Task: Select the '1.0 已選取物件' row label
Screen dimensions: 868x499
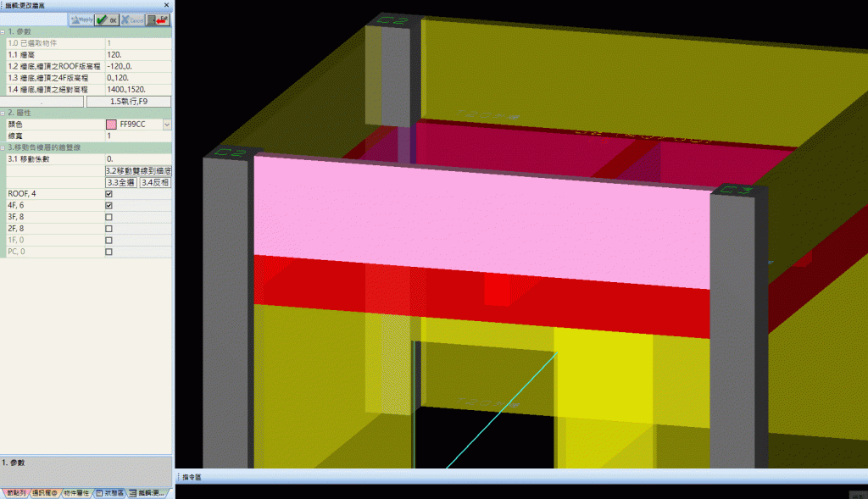Action: (x=32, y=43)
